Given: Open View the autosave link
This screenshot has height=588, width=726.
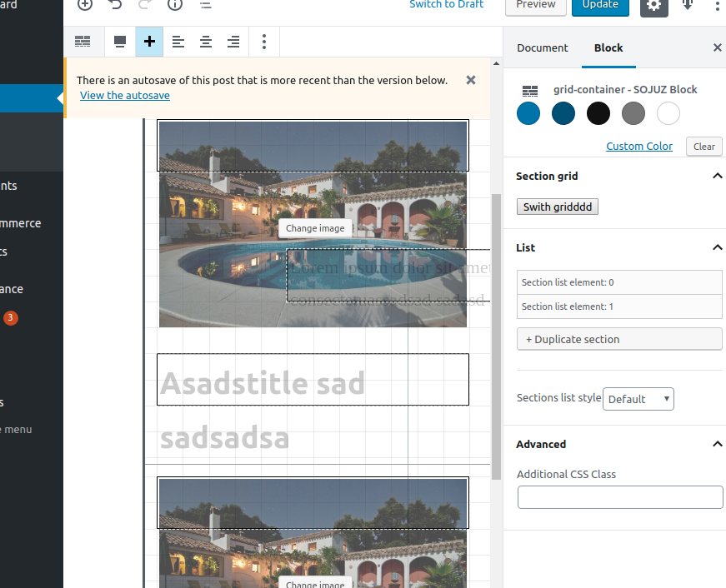Looking at the screenshot, I should [125, 95].
